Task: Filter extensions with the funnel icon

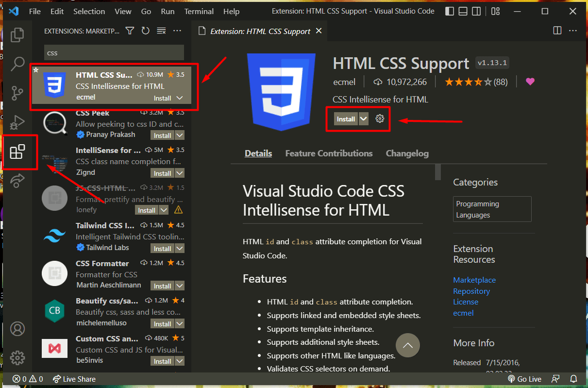Action: (x=130, y=31)
